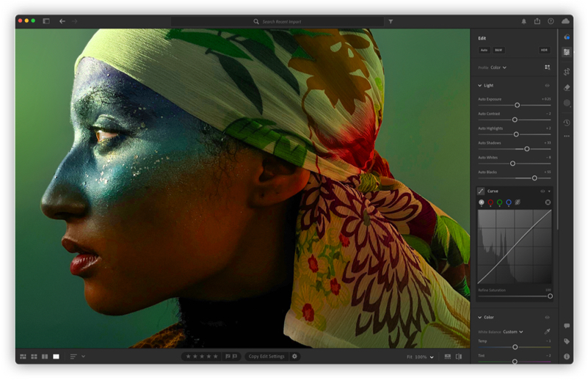Click the Edit panel scrollbar
Screen dimensions: 588x380
pos(558,129)
